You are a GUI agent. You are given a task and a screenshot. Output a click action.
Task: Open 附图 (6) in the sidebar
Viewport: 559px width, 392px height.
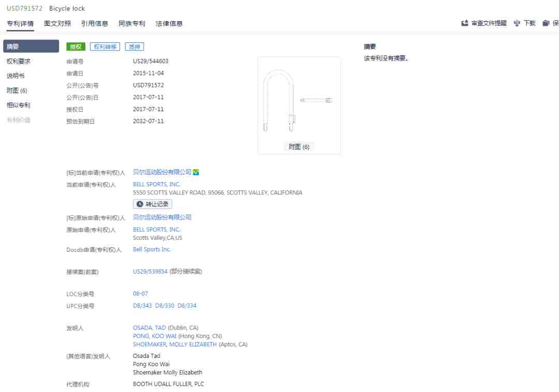click(x=17, y=91)
